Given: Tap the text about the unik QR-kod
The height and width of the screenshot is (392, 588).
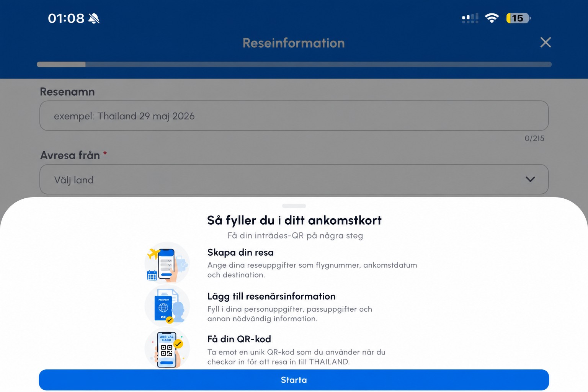Looking at the screenshot, I should 296,357.
